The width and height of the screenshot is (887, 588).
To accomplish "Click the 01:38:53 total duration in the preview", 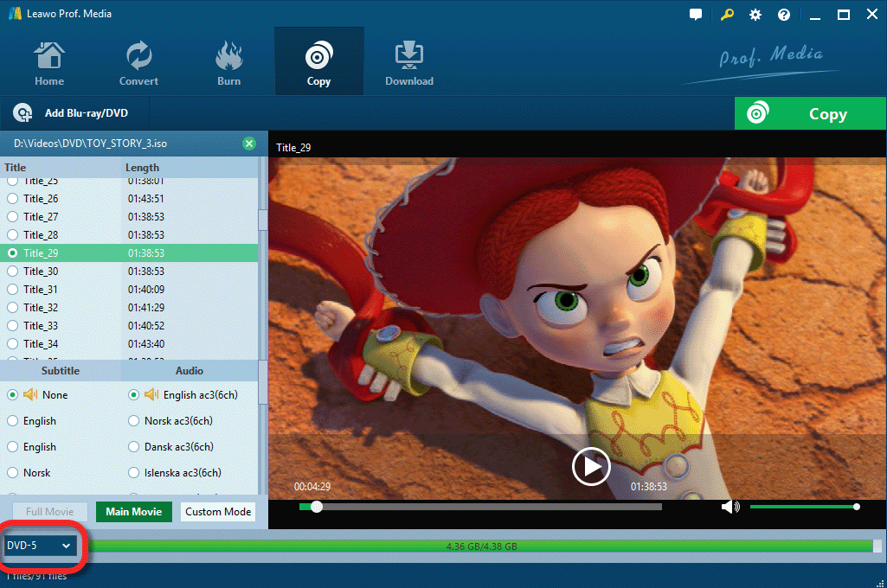I will point(649,486).
